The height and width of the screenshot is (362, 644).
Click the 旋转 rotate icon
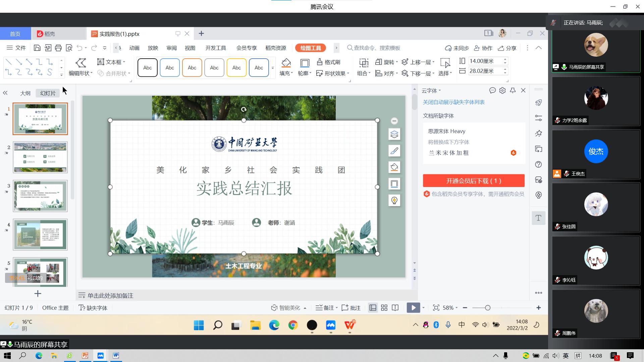coord(386,62)
